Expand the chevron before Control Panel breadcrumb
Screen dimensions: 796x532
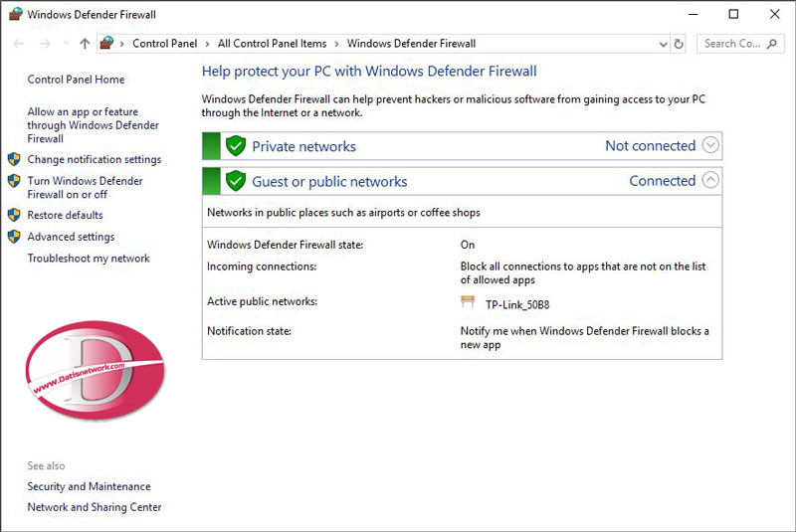(x=121, y=44)
